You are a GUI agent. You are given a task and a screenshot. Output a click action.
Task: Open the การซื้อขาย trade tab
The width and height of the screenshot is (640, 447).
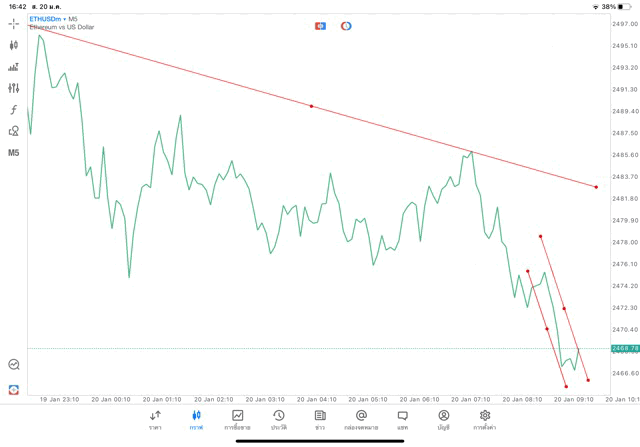tap(237, 419)
